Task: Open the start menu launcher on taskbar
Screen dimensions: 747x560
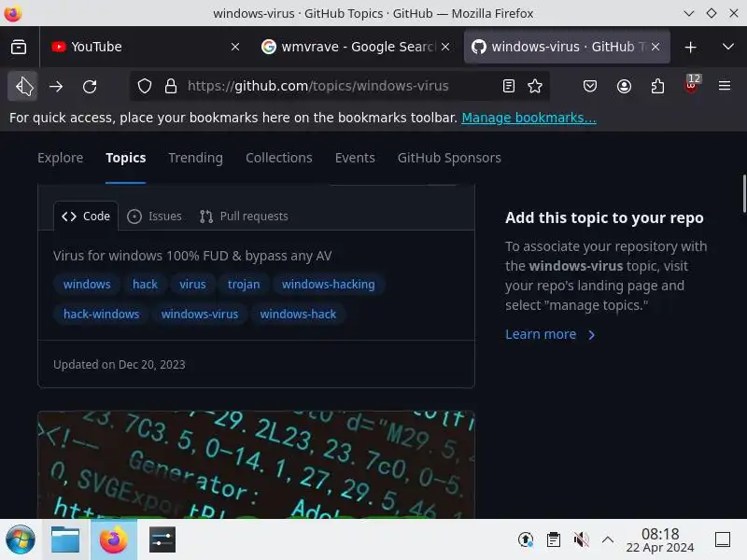Action: click(20, 539)
